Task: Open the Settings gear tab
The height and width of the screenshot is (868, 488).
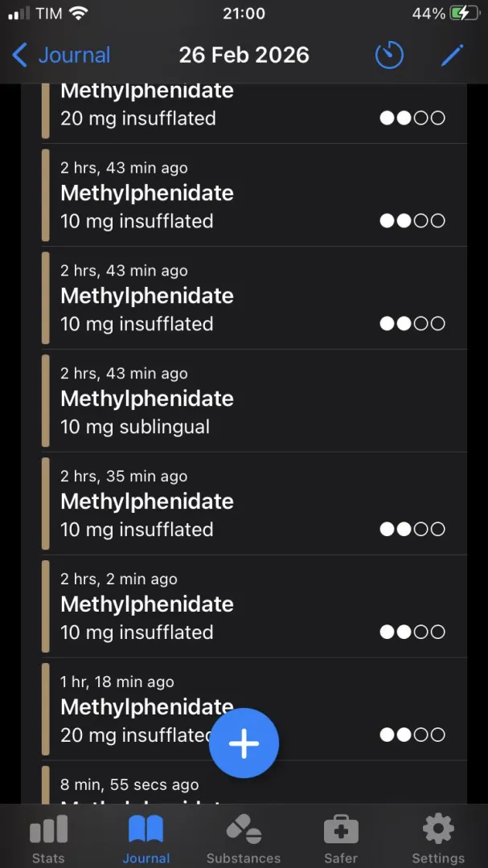Action: coord(438,838)
